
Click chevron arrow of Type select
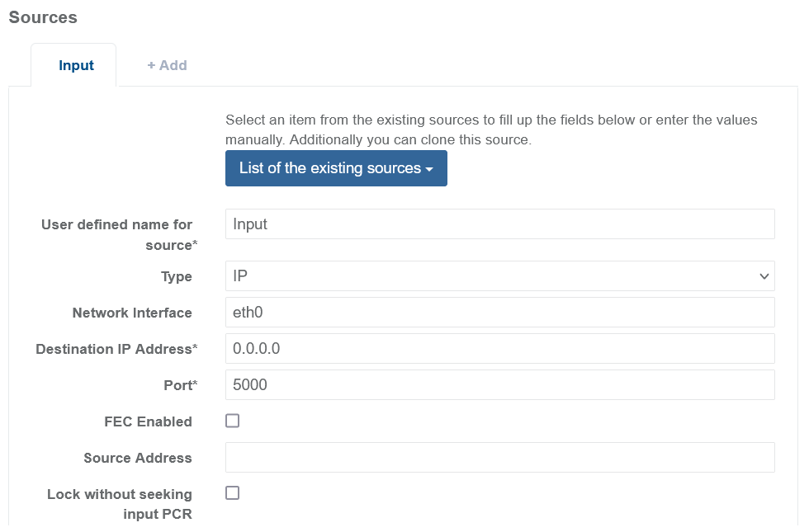click(764, 277)
